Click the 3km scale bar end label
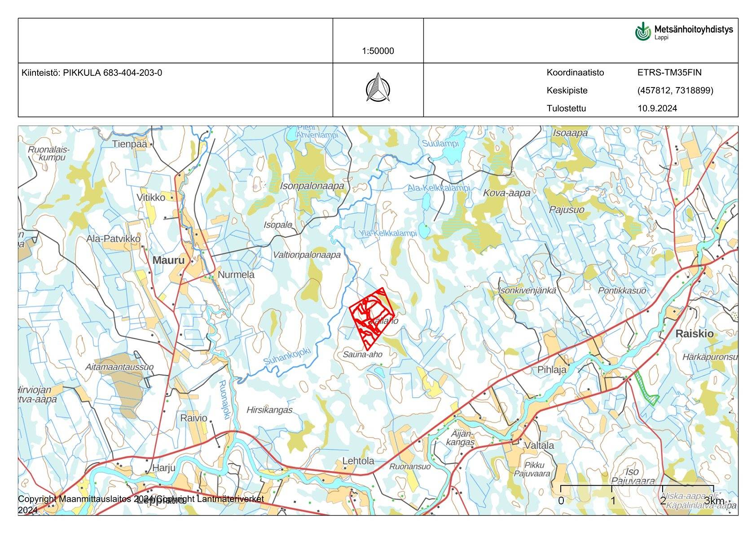Viewport: 756px width, 534px height. point(714,501)
